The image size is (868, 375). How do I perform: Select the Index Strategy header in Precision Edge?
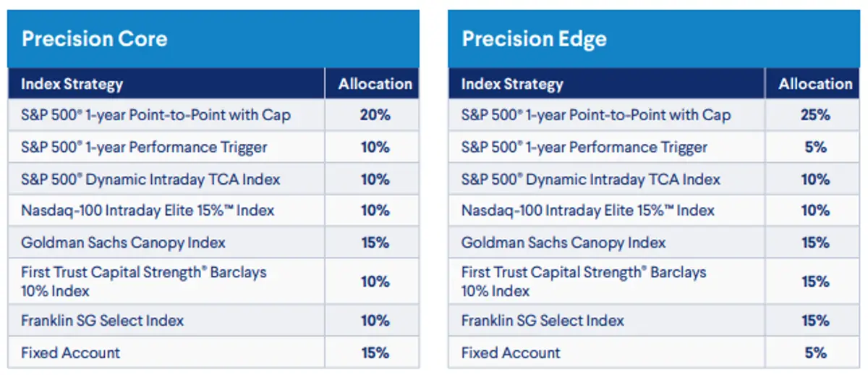[512, 84]
